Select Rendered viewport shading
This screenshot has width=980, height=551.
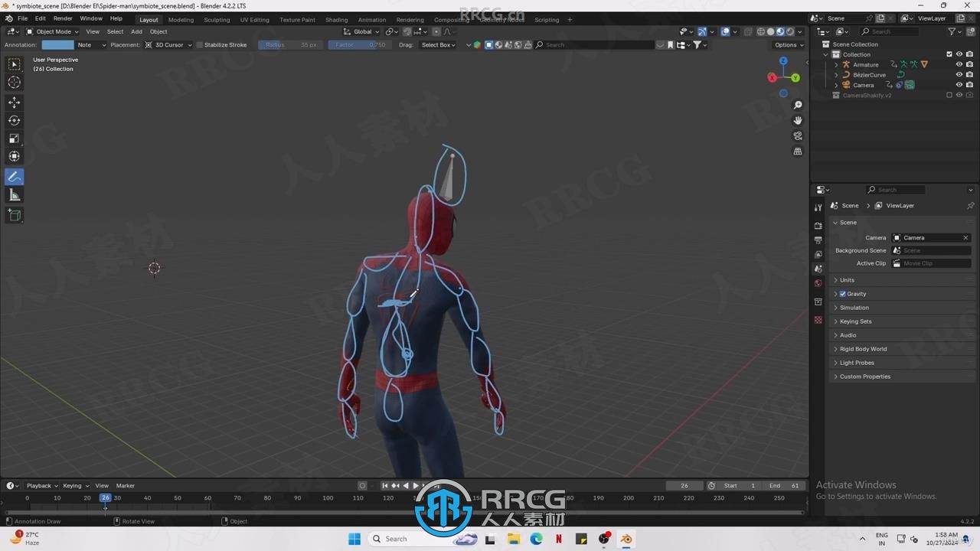[790, 31]
